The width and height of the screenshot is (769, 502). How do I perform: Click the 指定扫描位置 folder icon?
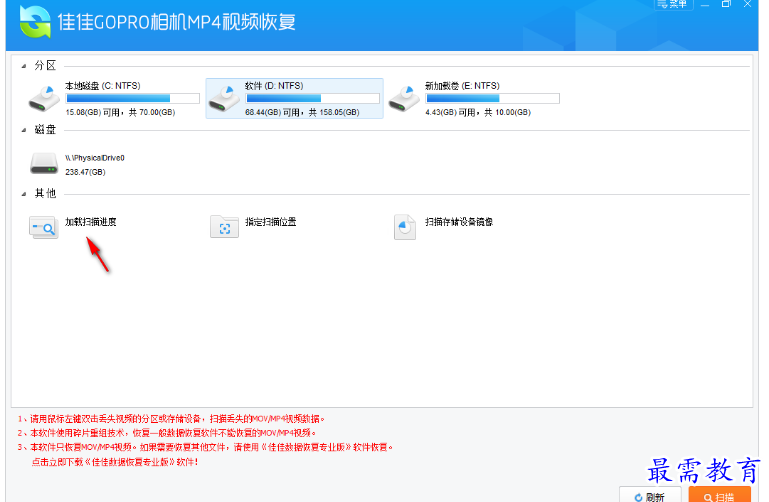(224, 228)
